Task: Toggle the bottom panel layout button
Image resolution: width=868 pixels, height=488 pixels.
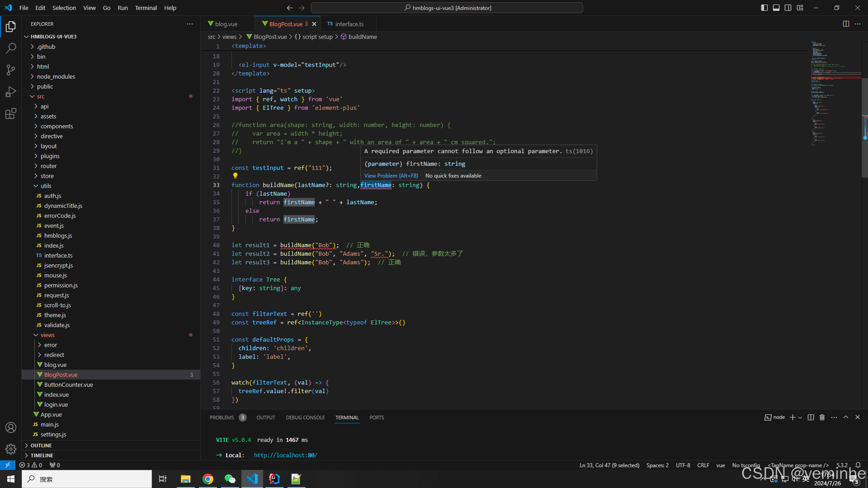Action: coord(776,8)
